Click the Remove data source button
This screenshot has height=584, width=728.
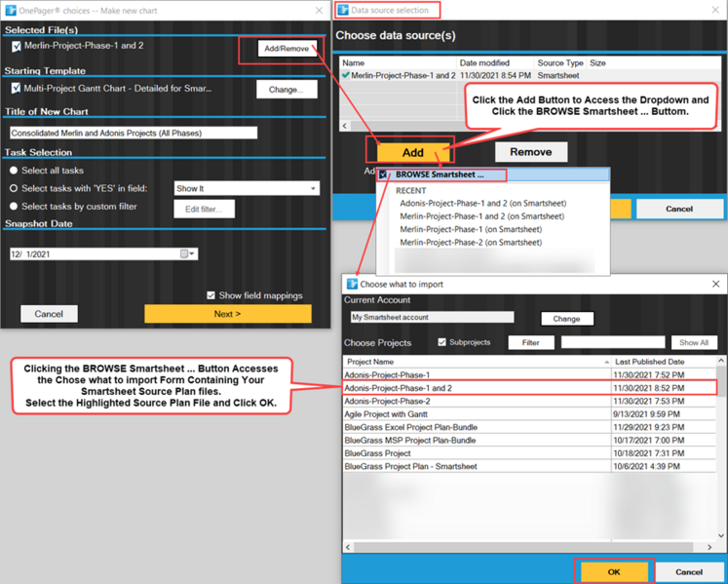pos(531,152)
